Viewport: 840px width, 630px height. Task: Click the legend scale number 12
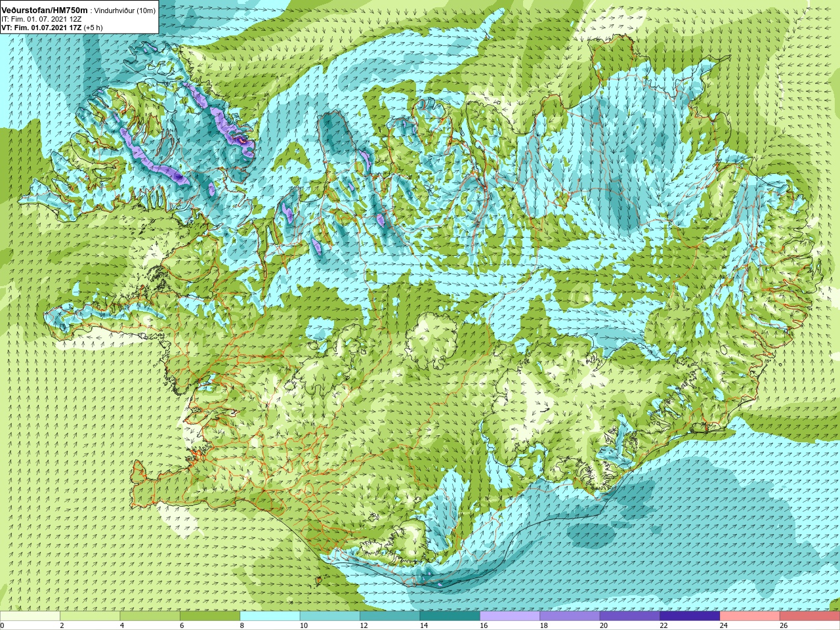[364, 625]
